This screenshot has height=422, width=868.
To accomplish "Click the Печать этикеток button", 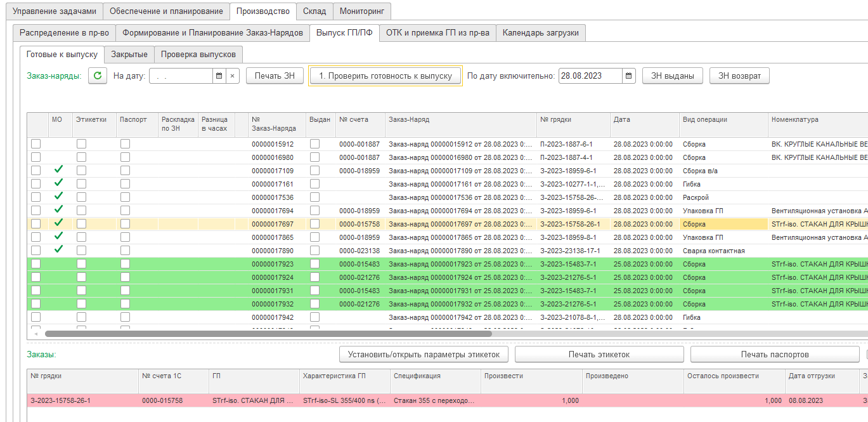I will tap(599, 354).
